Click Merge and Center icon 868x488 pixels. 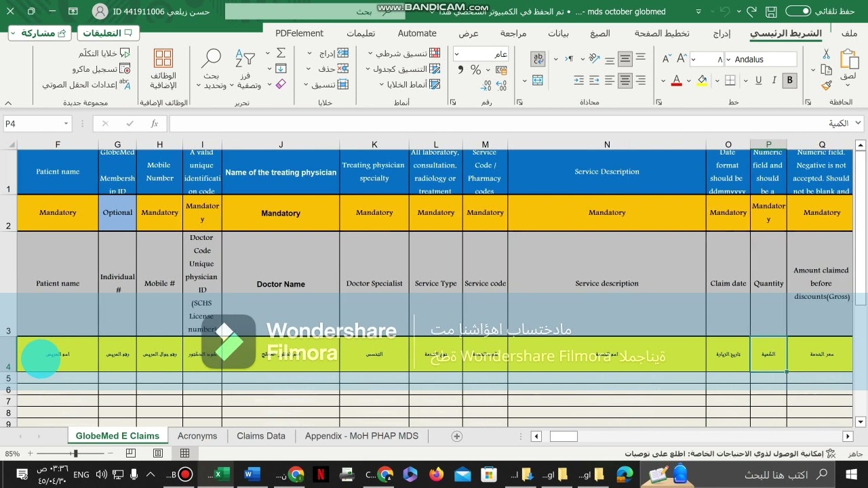538,81
